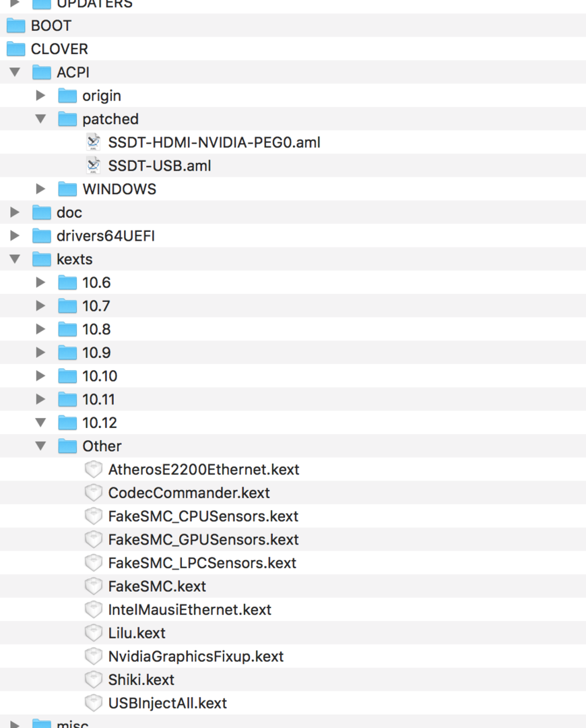Image resolution: width=586 pixels, height=728 pixels.
Task: Click the 10.8 folder name
Action: point(96,329)
